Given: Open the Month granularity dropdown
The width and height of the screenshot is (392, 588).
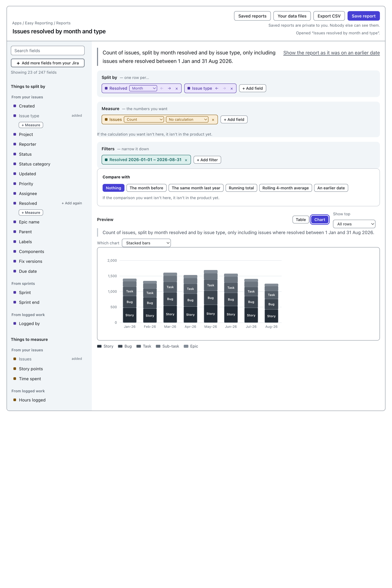Looking at the screenshot, I should [143, 88].
